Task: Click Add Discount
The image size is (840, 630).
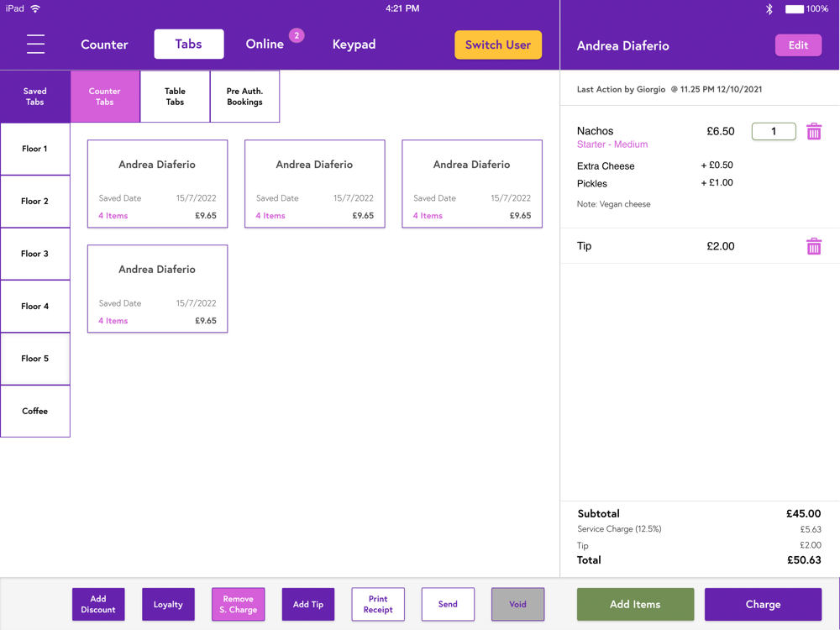Action: coord(98,604)
